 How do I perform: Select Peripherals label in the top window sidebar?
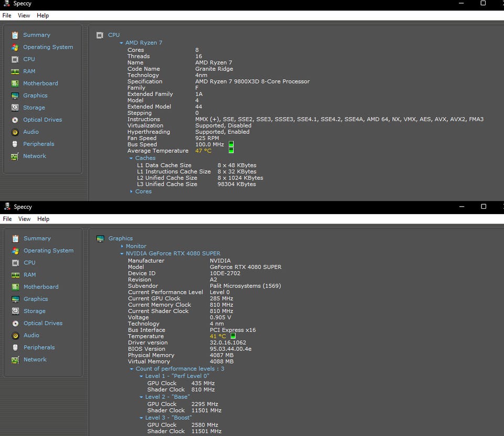(x=38, y=144)
